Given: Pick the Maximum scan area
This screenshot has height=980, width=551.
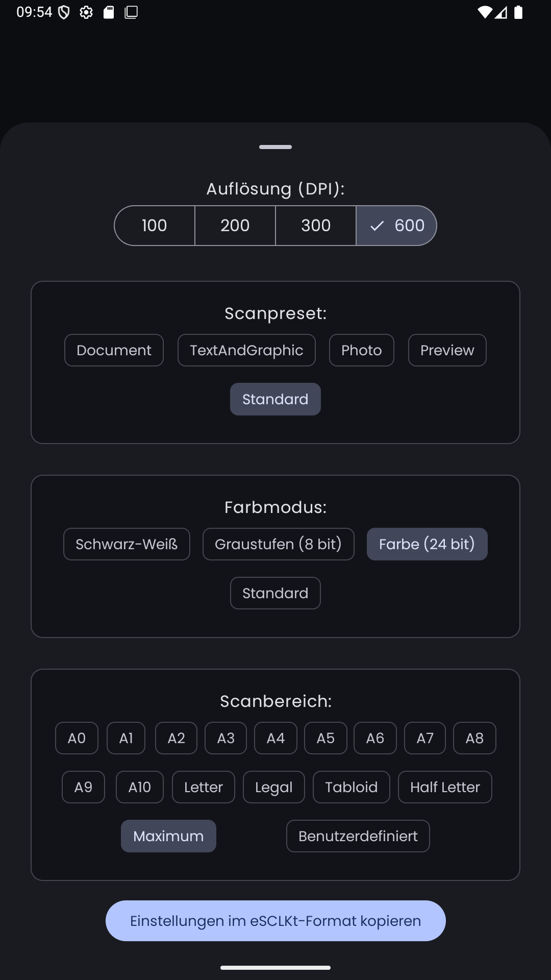Looking at the screenshot, I should (168, 836).
